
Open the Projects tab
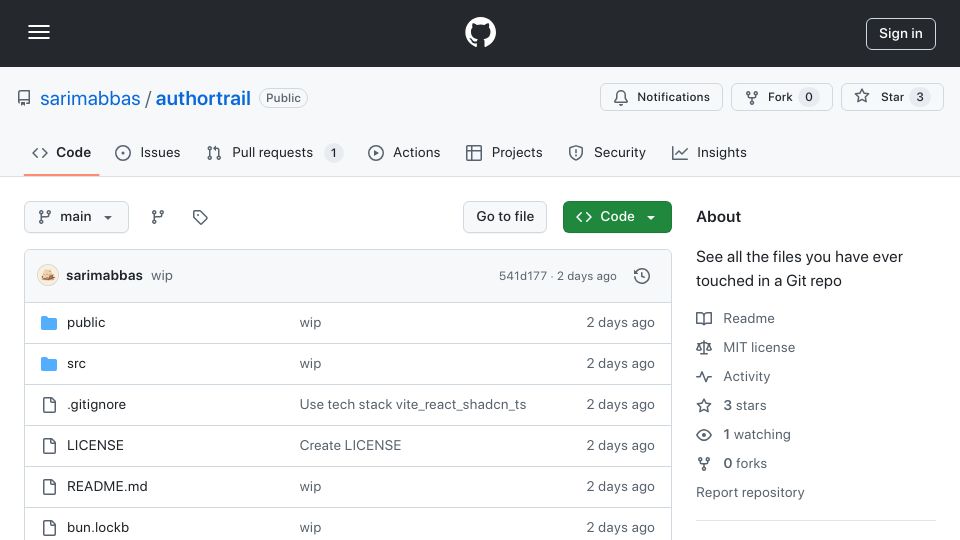[504, 152]
